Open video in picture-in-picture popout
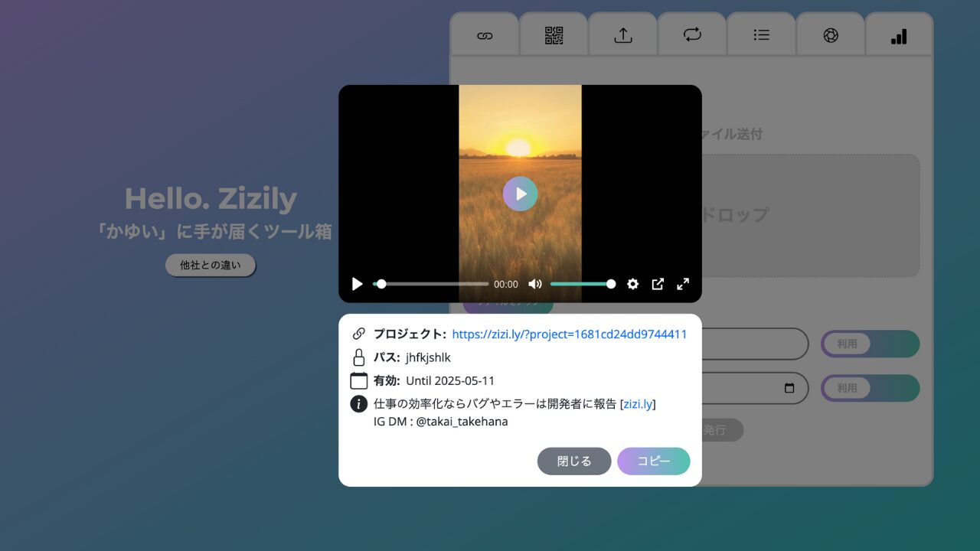 (x=658, y=284)
